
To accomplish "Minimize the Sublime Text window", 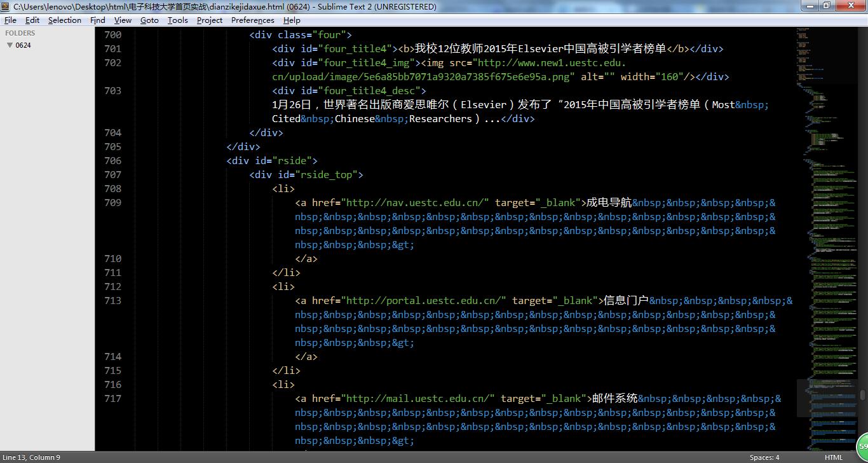I will (x=810, y=6).
